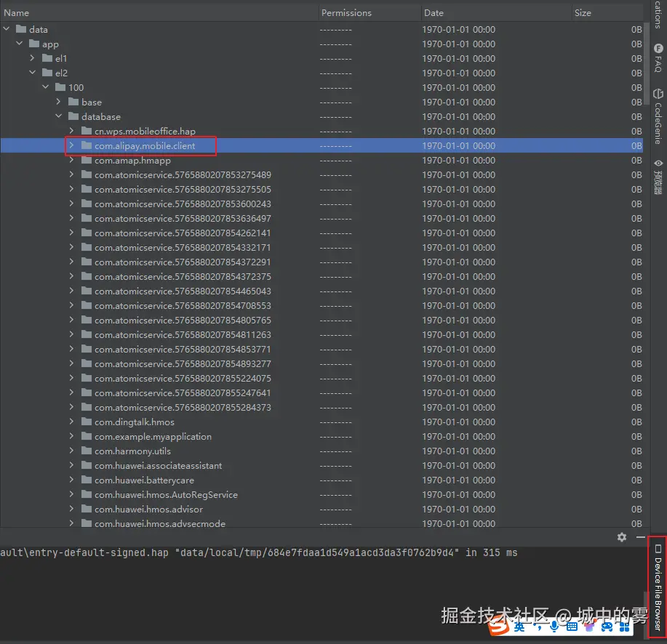The width and height of the screenshot is (667, 644).
Task: Select the app folder icon
Action: [34, 44]
